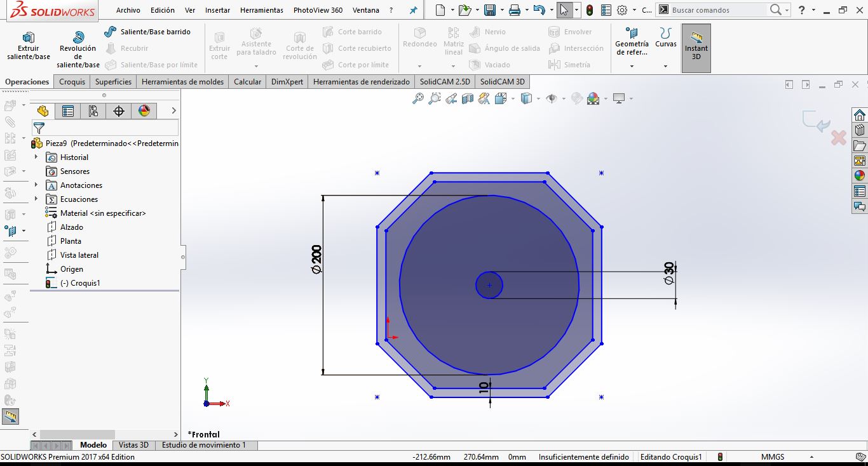Open the Herramientas de moldes tab

click(x=183, y=82)
